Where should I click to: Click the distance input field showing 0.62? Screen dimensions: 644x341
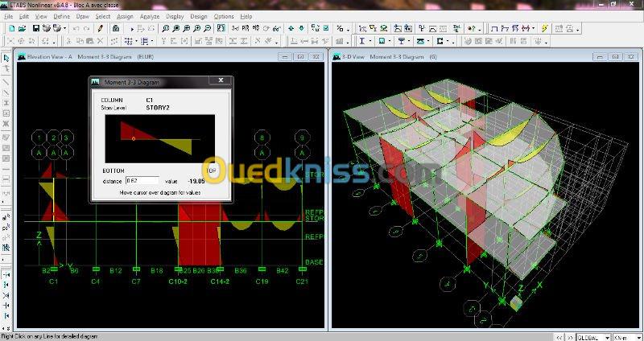click(142, 181)
